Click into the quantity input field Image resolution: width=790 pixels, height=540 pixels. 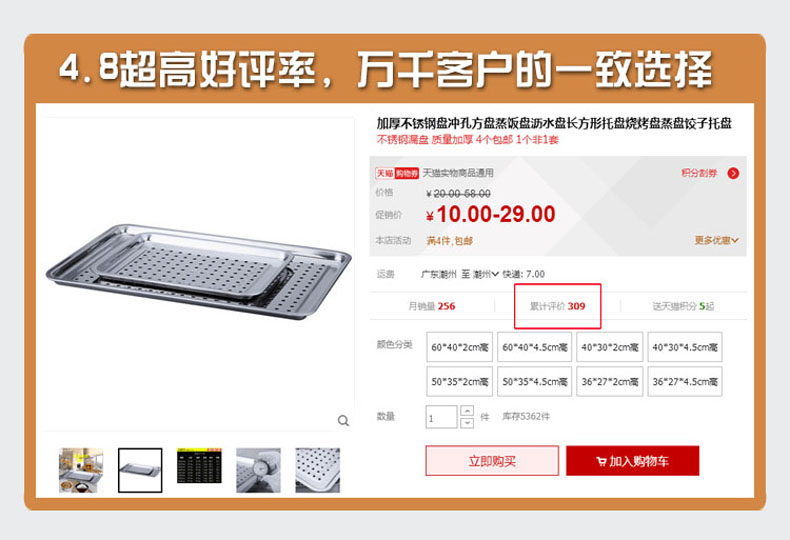coord(441,417)
